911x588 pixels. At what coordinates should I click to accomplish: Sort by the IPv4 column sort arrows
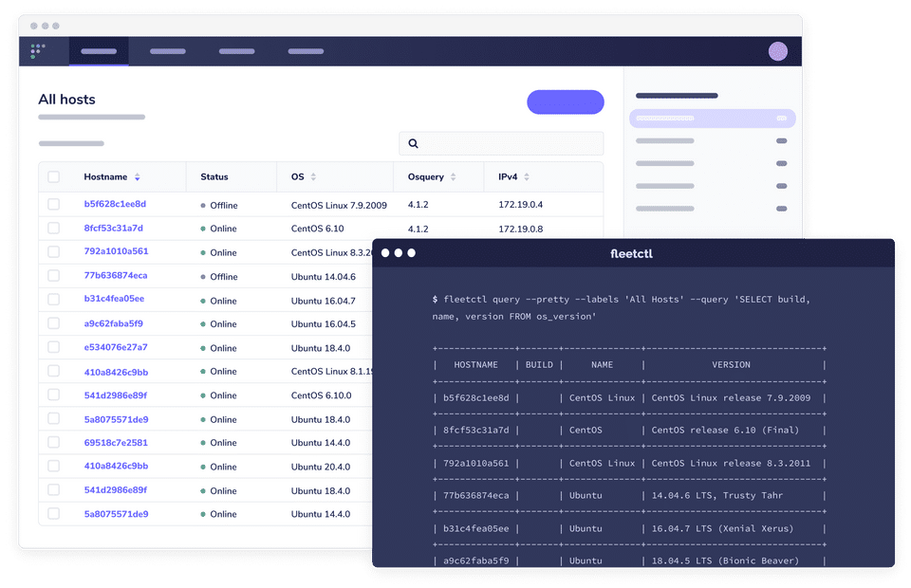click(x=527, y=177)
